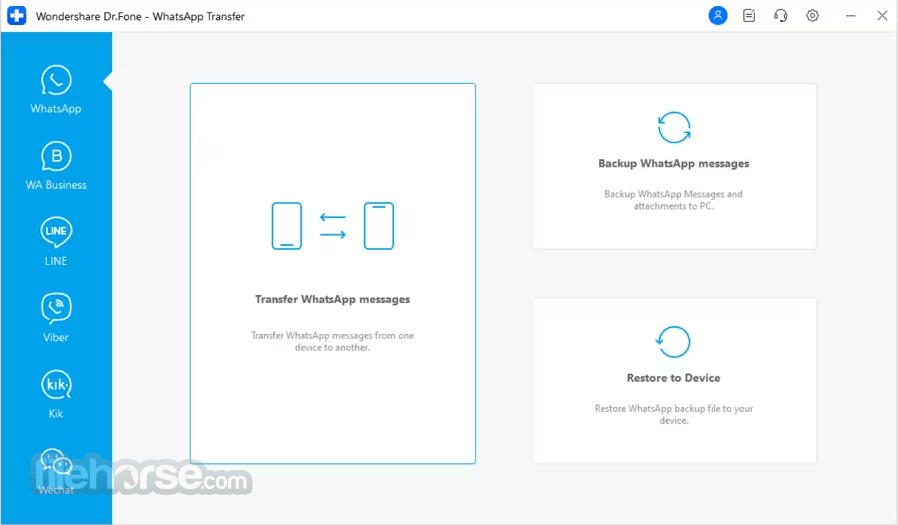This screenshot has height=525, width=898.
Task: Open the Wechat section
Action: pos(56,471)
